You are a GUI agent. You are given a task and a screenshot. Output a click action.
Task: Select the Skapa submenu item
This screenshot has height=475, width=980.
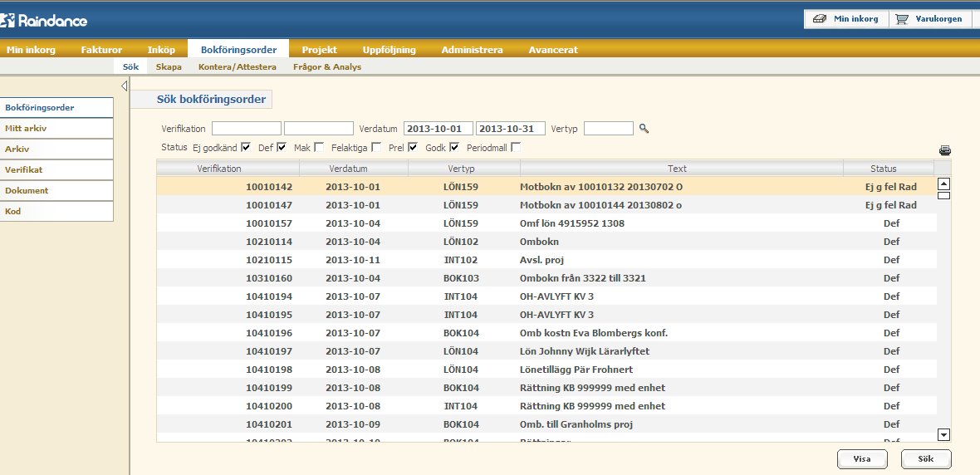pos(169,66)
